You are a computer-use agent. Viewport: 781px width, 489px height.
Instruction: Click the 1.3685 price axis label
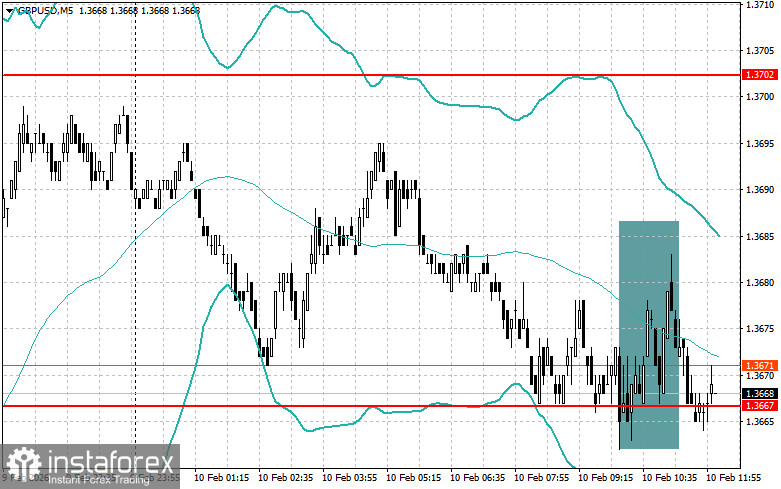[760, 237]
